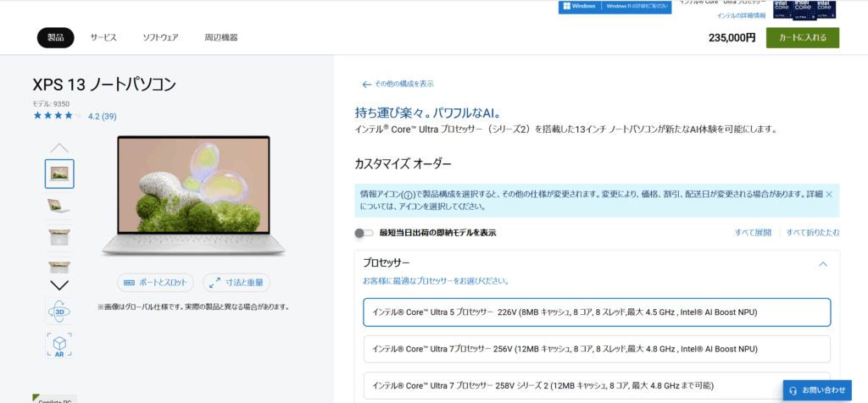
Task: Open the 4.2 (39) reviews link
Action: [x=103, y=117]
